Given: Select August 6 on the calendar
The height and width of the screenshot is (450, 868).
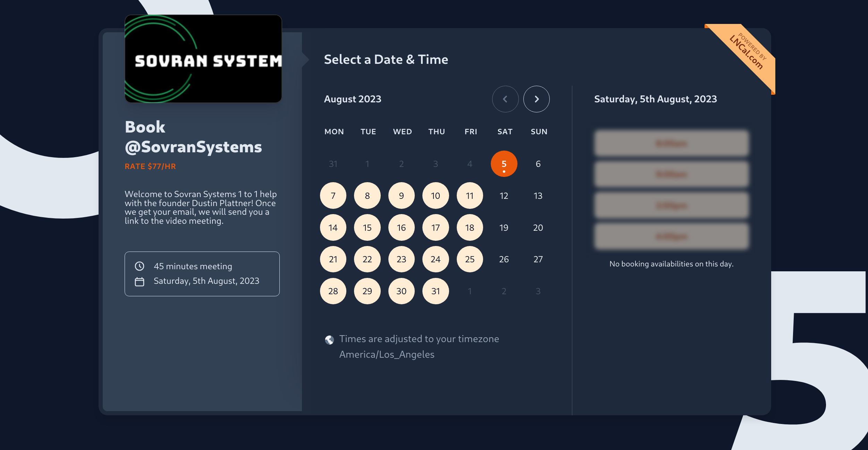Looking at the screenshot, I should tap(538, 164).
